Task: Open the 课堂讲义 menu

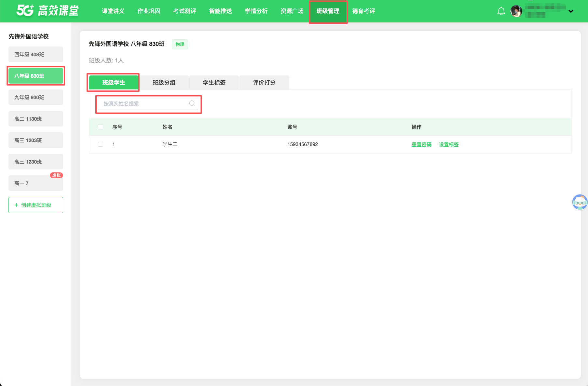Action: click(x=113, y=11)
